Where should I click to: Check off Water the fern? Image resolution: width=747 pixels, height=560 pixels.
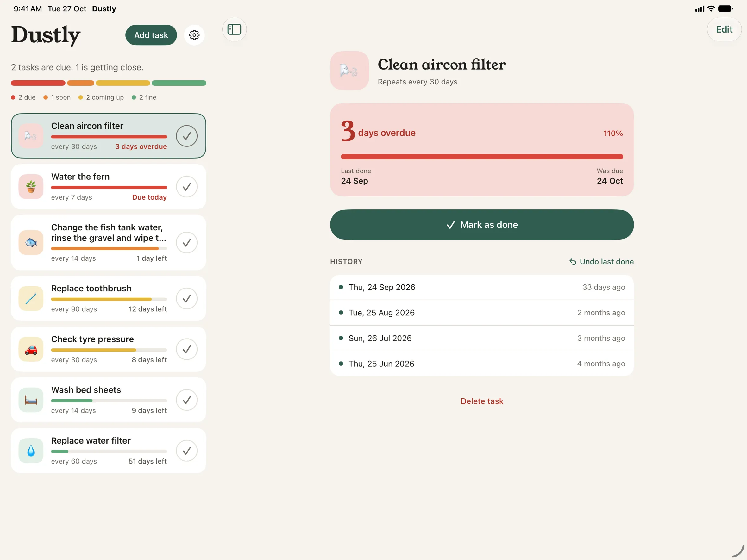click(x=187, y=187)
